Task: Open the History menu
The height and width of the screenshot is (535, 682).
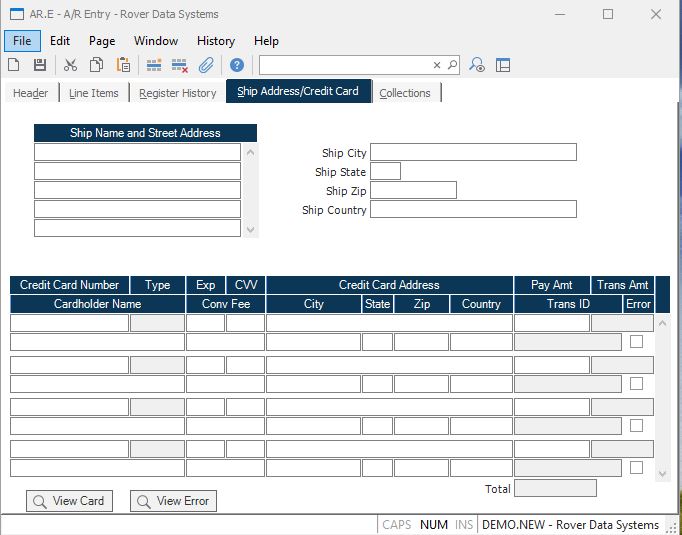Action: (215, 41)
